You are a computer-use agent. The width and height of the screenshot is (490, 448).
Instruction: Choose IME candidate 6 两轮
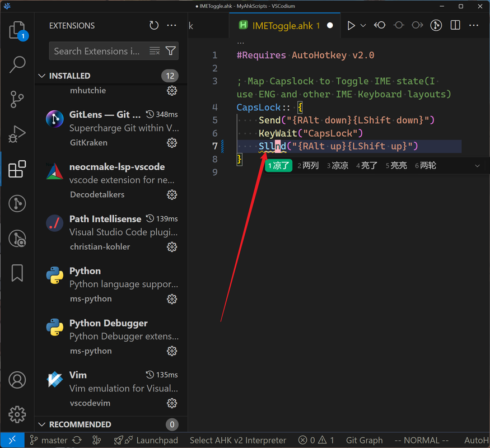click(426, 166)
